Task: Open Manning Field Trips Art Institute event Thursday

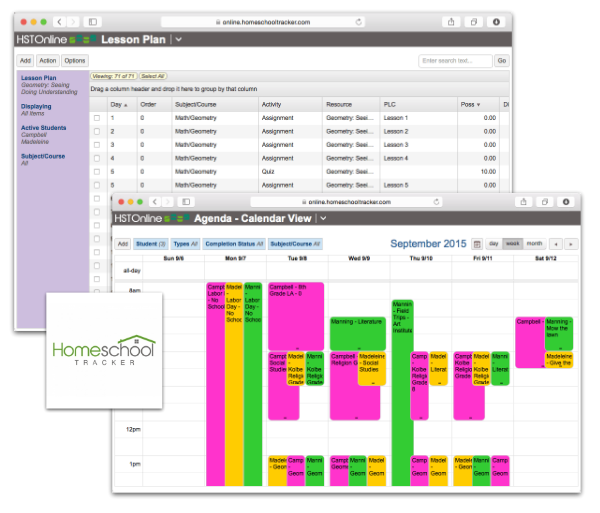Action: pos(402,393)
